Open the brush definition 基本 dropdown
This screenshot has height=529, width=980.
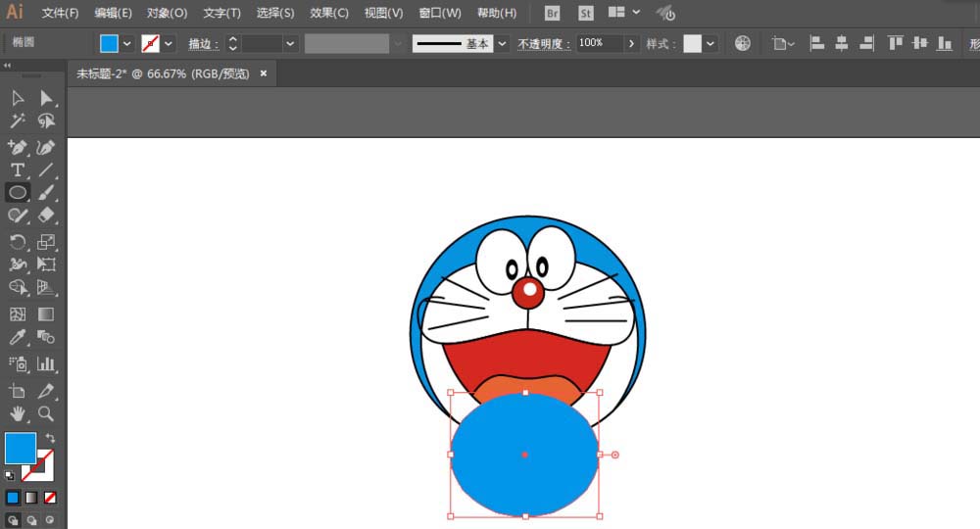point(502,44)
